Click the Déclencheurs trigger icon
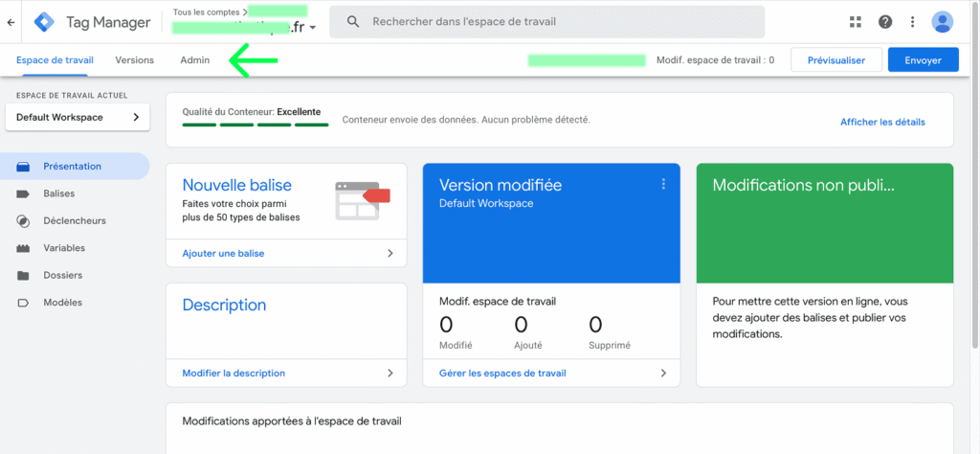The width and height of the screenshot is (980, 454). 23,221
